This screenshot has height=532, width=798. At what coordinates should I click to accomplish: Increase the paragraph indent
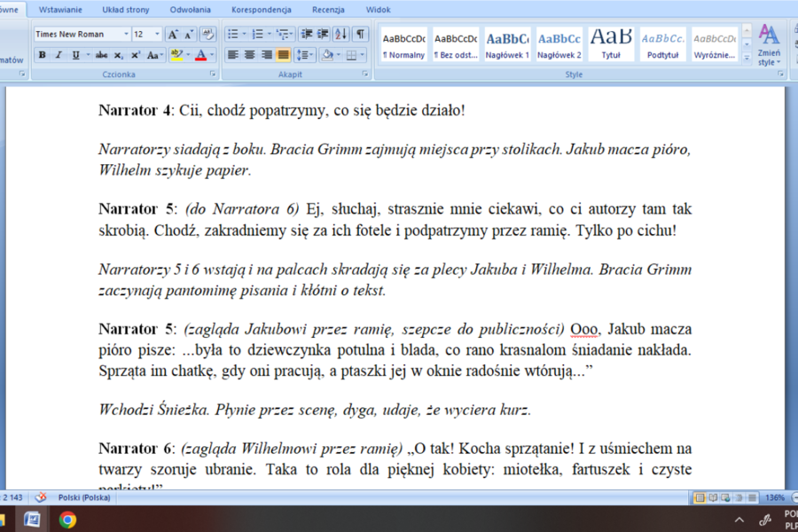click(x=323, y=35)
